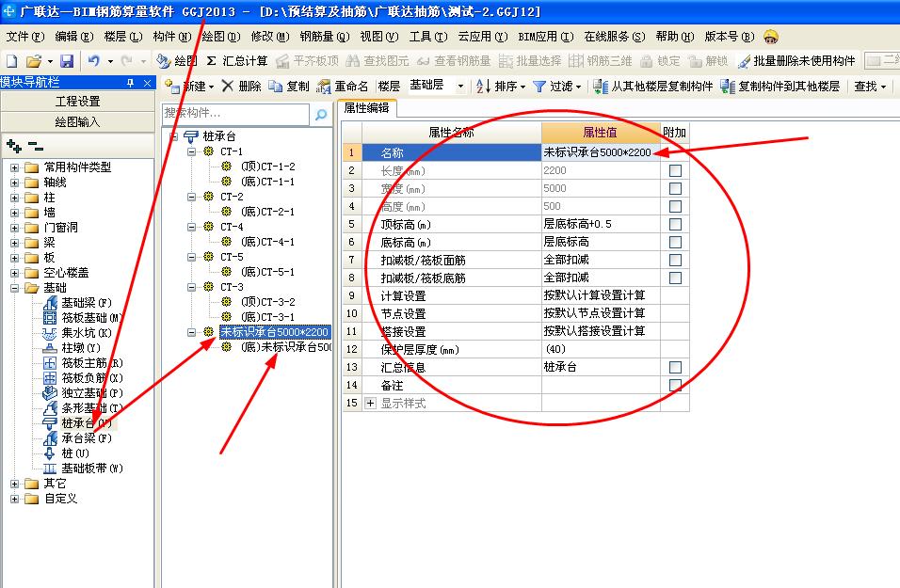Edit the 名称 value 未标识承台5000*2200
This screenshot has width=900, height=588.
[x=601, y=152]
